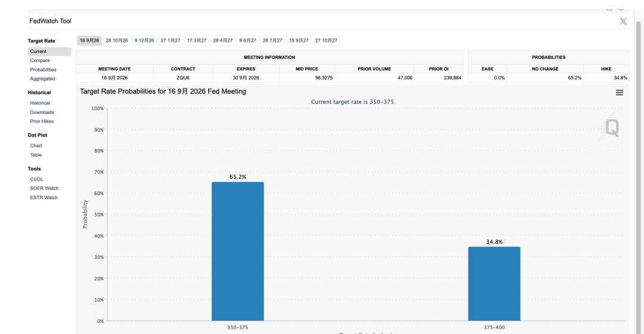The height and width of the screenshot is (334, 644).
Task: Click the ZQU6 contract cell
Action: (x=183, y=78)
